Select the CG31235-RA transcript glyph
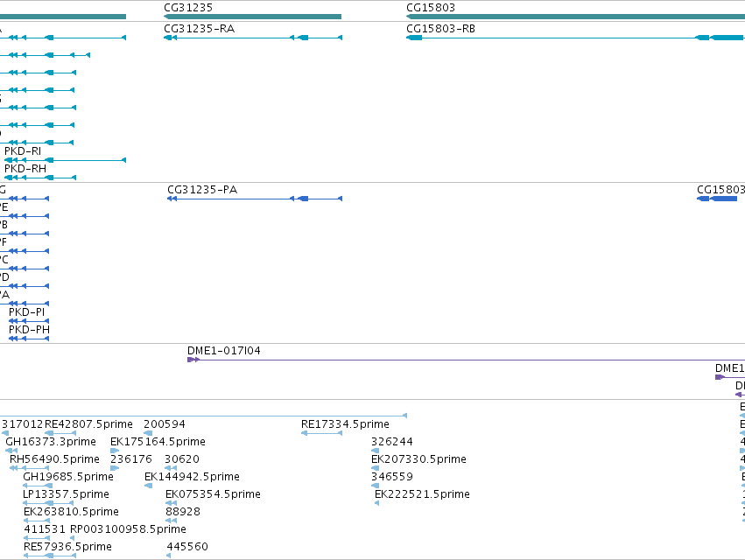 [x=253, y=38]
